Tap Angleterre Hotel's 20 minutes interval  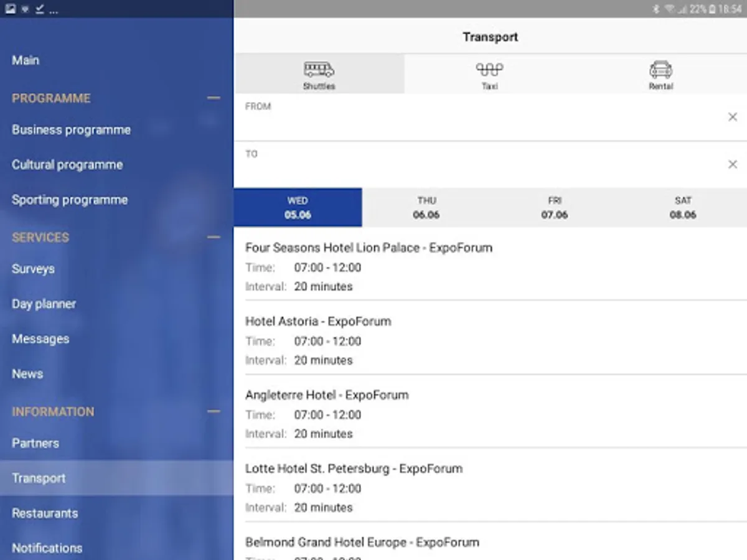323,434
